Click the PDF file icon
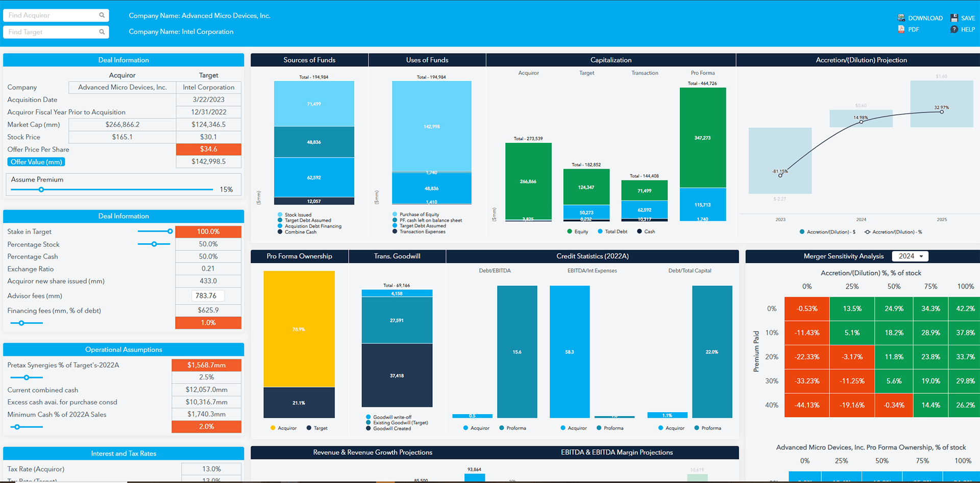 (x=901, y=29)
